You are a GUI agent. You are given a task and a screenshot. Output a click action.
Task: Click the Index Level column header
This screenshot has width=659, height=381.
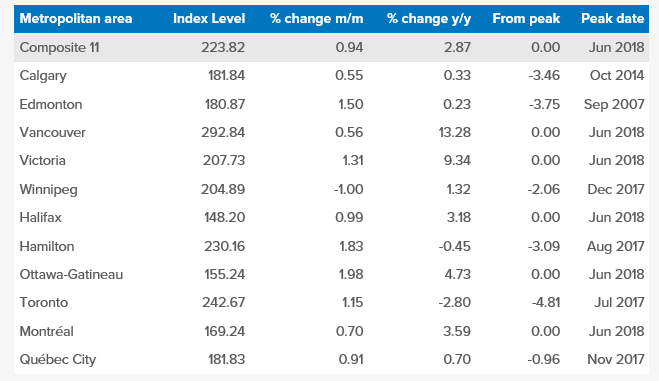(209, 18)
